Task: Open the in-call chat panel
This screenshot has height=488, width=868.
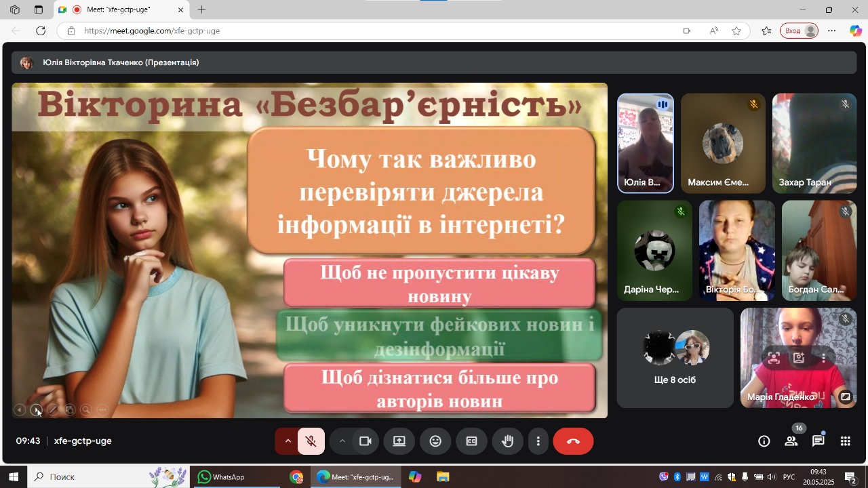Action: (818, 441)
